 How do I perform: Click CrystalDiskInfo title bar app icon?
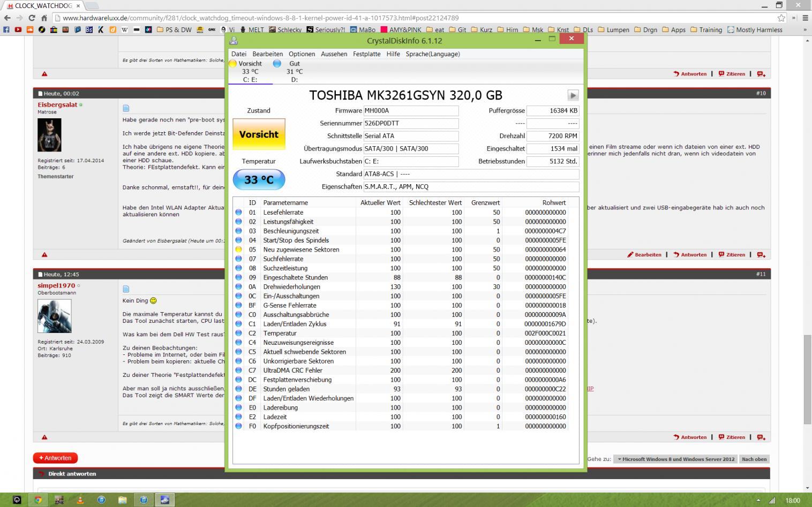pyautogui.click(x=234, y=41)
